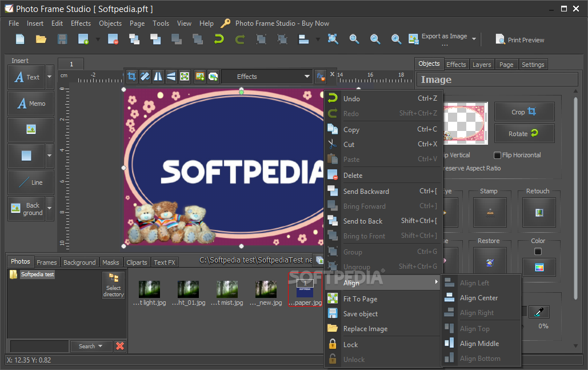588x370 pixels.
Task: Open a file with the folder toolbar icon
Action: point(41,39)
